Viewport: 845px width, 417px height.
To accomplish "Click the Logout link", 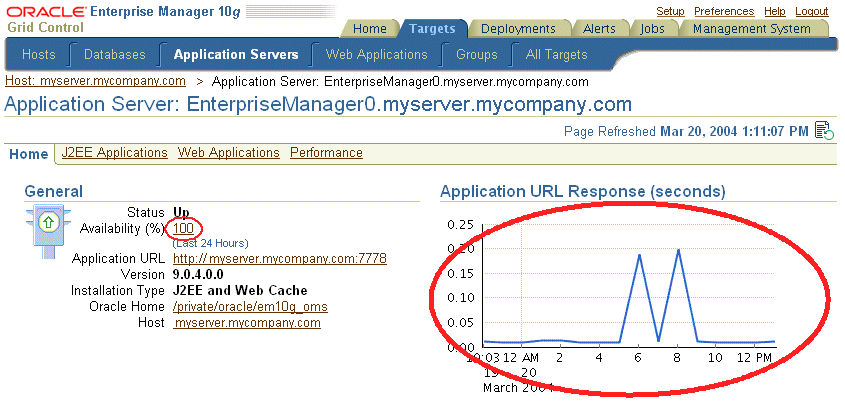I will (812, 11).
